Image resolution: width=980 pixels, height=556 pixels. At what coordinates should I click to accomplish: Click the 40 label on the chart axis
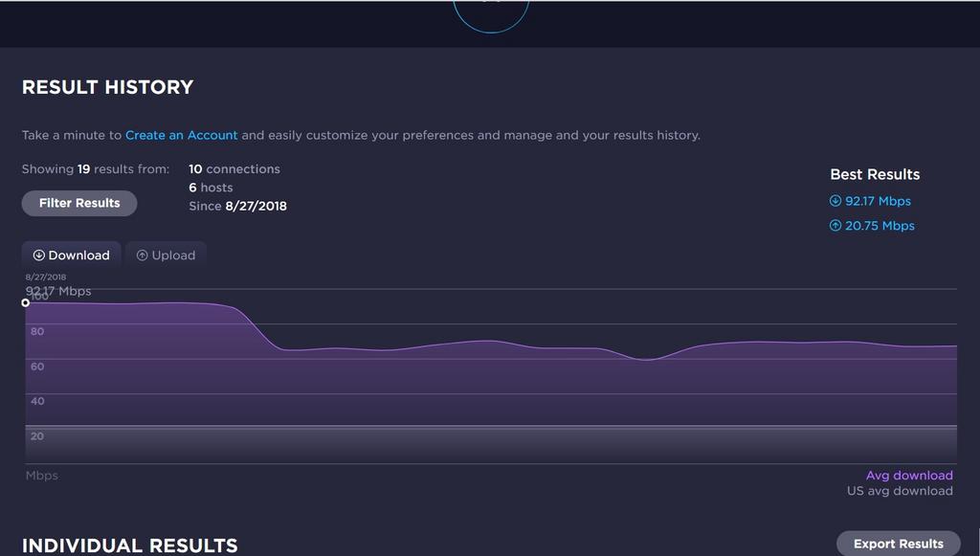[37, 401]
